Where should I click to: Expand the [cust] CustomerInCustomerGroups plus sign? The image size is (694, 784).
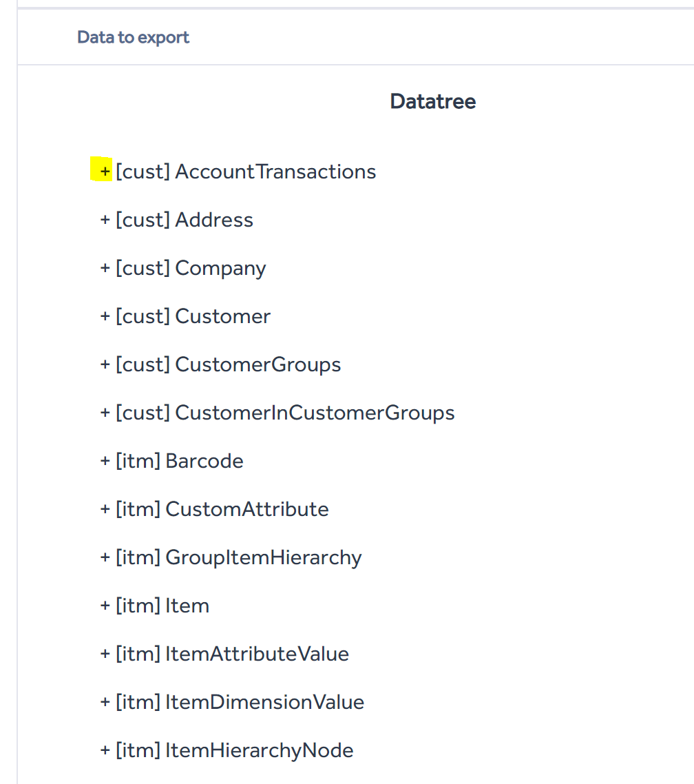tap(105, 413)
